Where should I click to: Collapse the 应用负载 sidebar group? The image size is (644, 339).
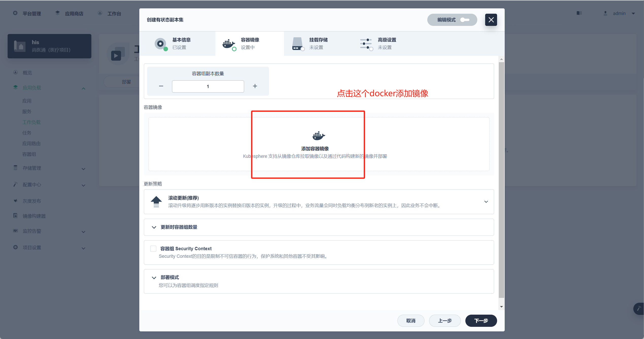tap(83, 89)
